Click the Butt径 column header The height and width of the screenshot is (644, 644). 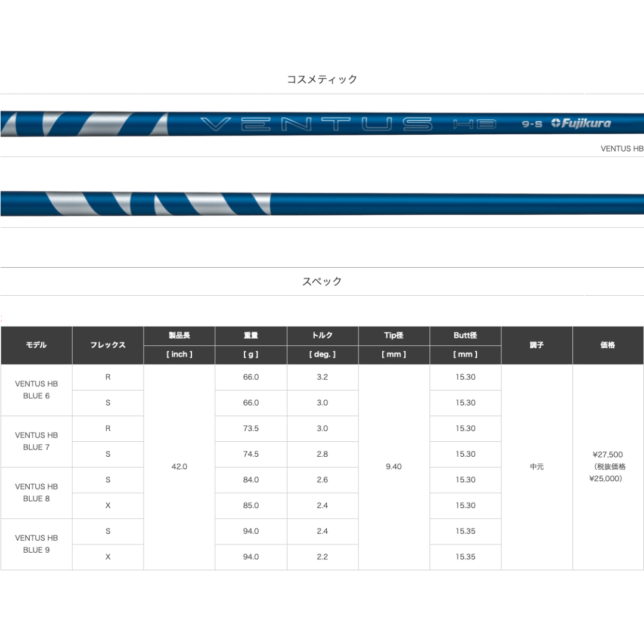[465, 335]
